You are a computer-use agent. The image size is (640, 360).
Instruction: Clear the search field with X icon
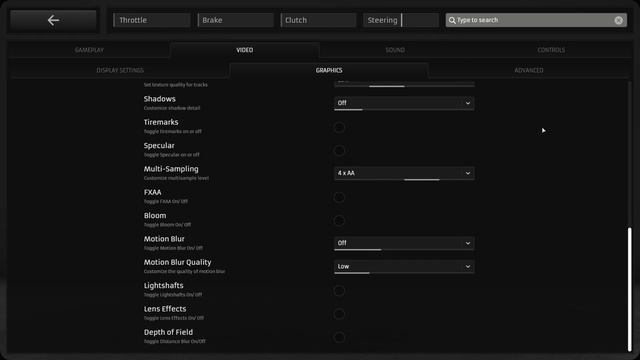[x=618, y=20]
